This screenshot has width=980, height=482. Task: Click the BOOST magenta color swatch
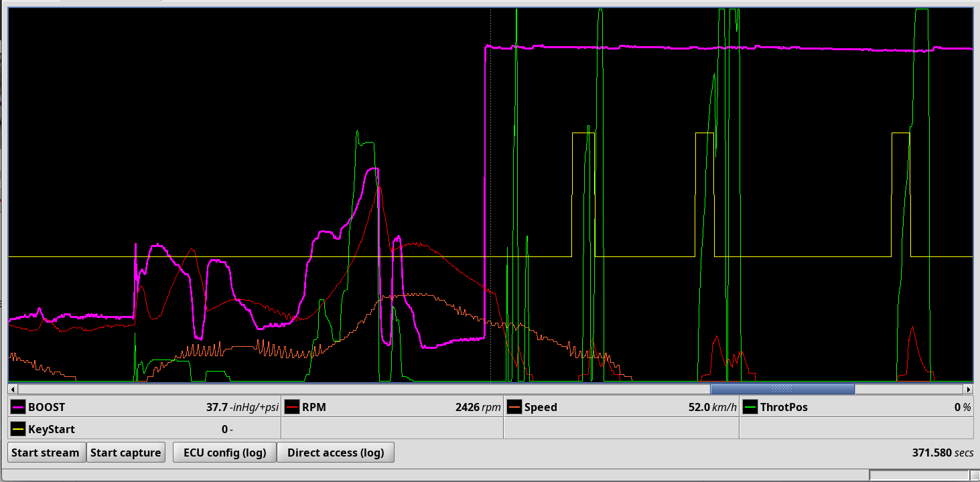[x=18, y=407]
